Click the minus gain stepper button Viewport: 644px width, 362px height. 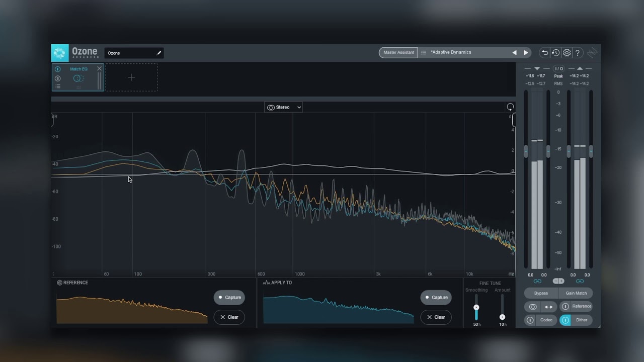click(x=556, y=281)
